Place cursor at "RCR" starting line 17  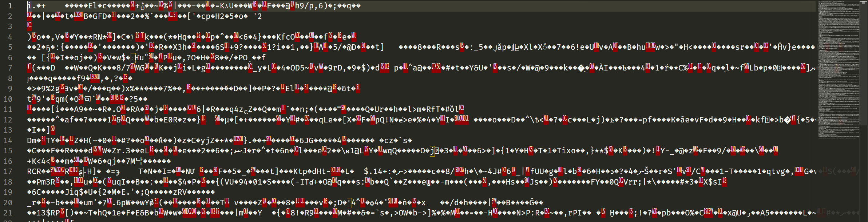(33, 171)
